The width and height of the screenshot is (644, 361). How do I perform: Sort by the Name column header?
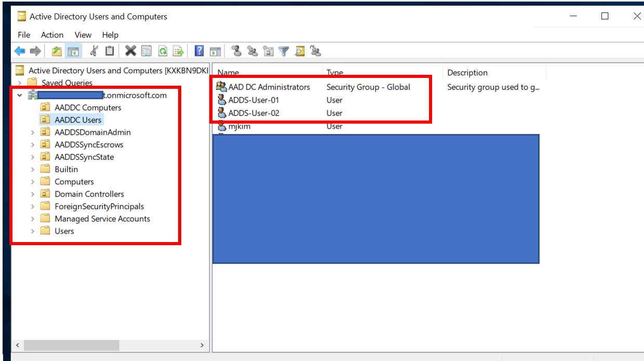point(267,73)
